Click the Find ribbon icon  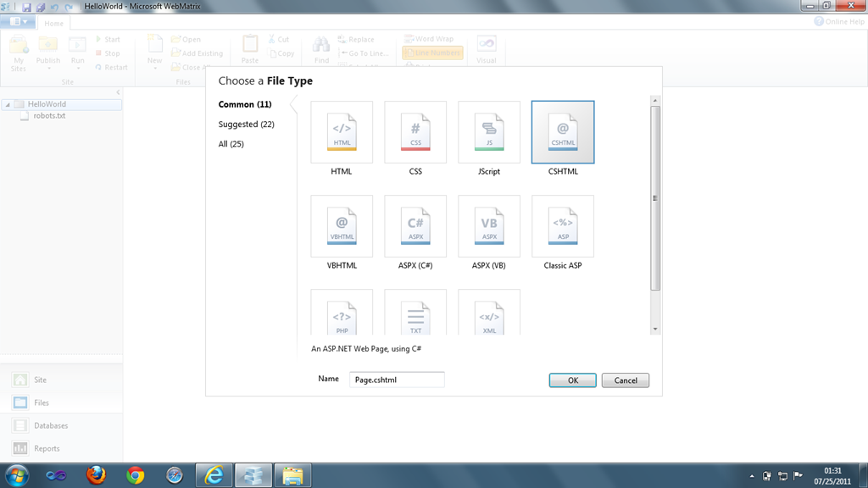(x=321, y=49)
